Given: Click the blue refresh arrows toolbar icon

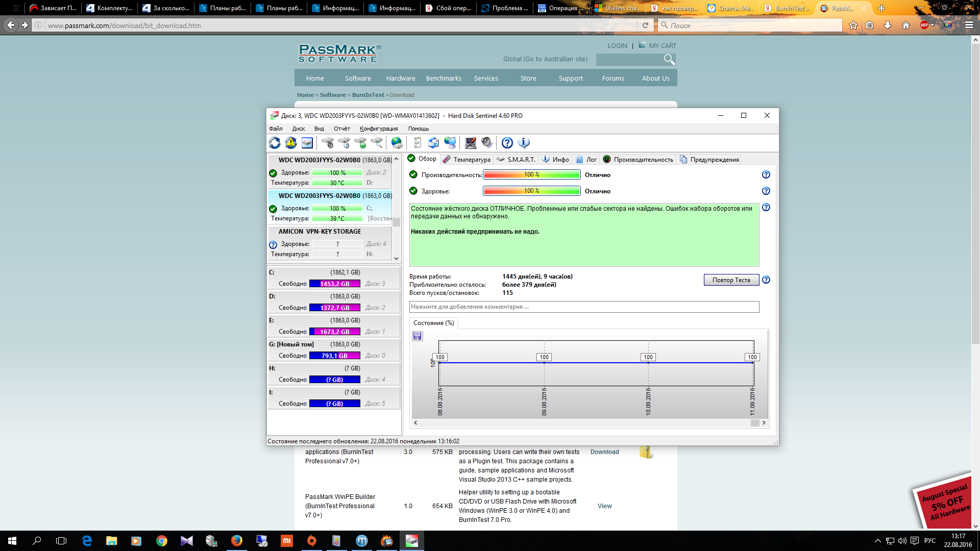Looking at the screenshot, I should (x=275, y=143).
